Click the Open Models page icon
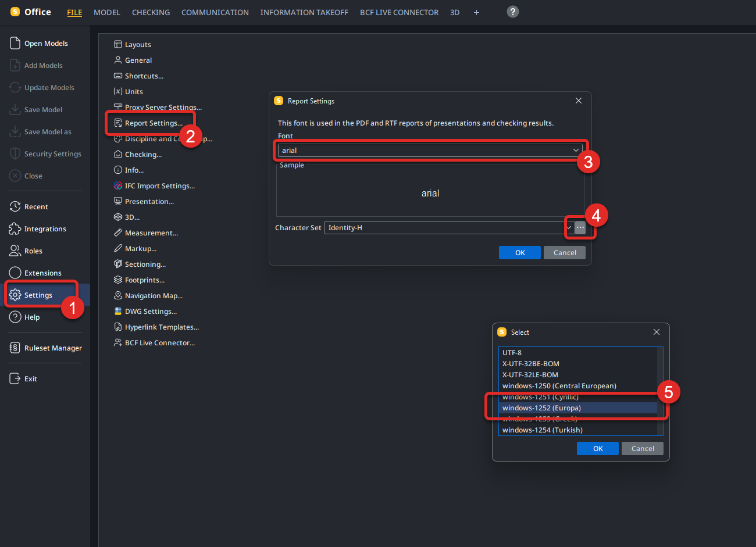 coord(15,43)
